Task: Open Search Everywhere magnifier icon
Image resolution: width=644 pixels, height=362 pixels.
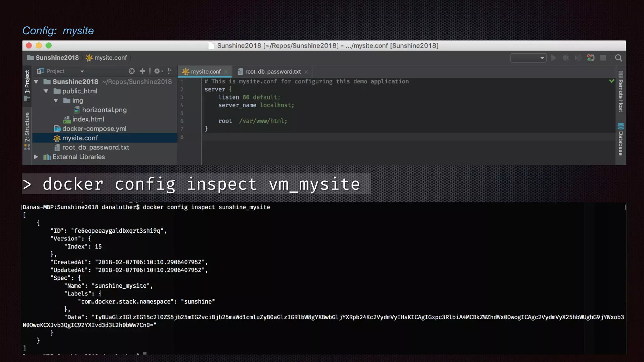Action: (619, 58)
